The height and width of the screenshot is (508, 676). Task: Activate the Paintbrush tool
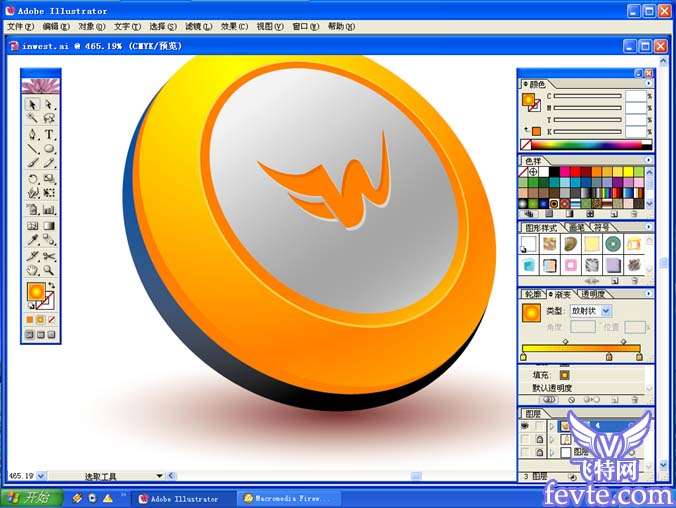pyautogui.click(x=32, y=163)
